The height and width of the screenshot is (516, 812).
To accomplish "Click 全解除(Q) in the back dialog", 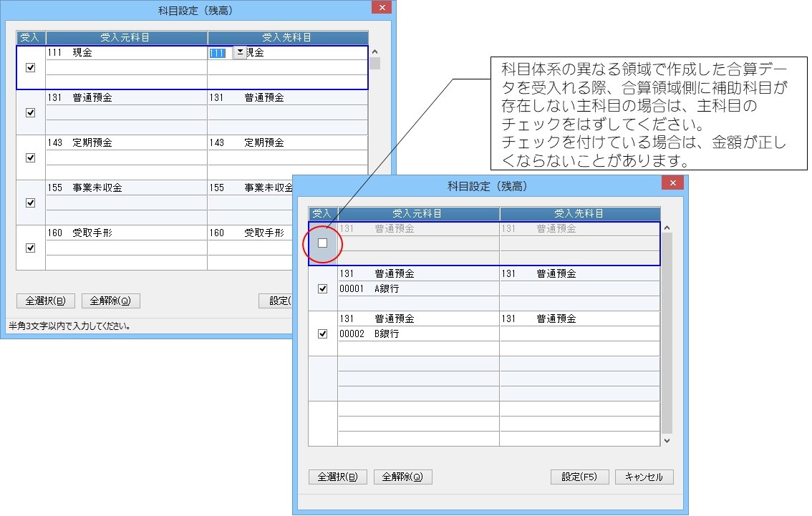I will click(x=111, y=301).
